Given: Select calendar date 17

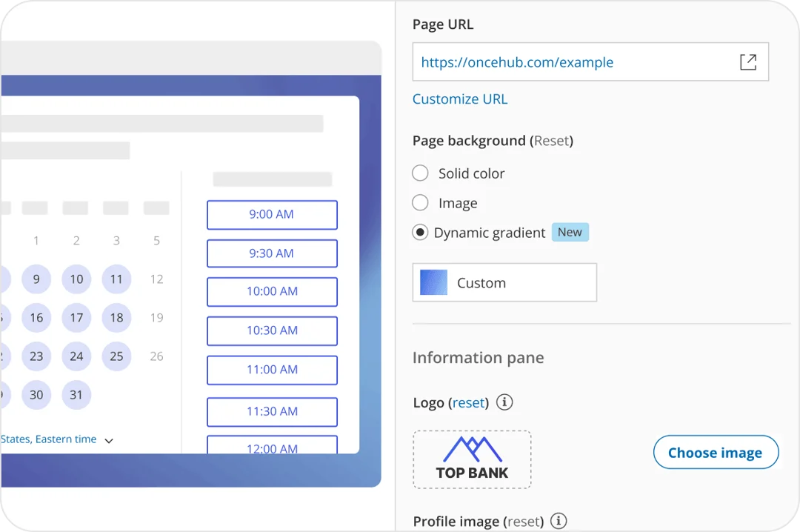Looking at the screenshot, I should coord(76,318).
